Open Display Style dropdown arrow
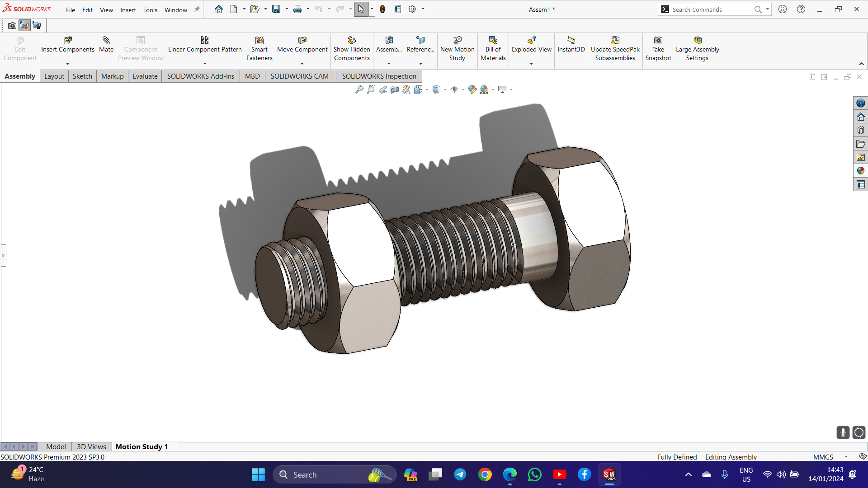 (x=445, y=90)
